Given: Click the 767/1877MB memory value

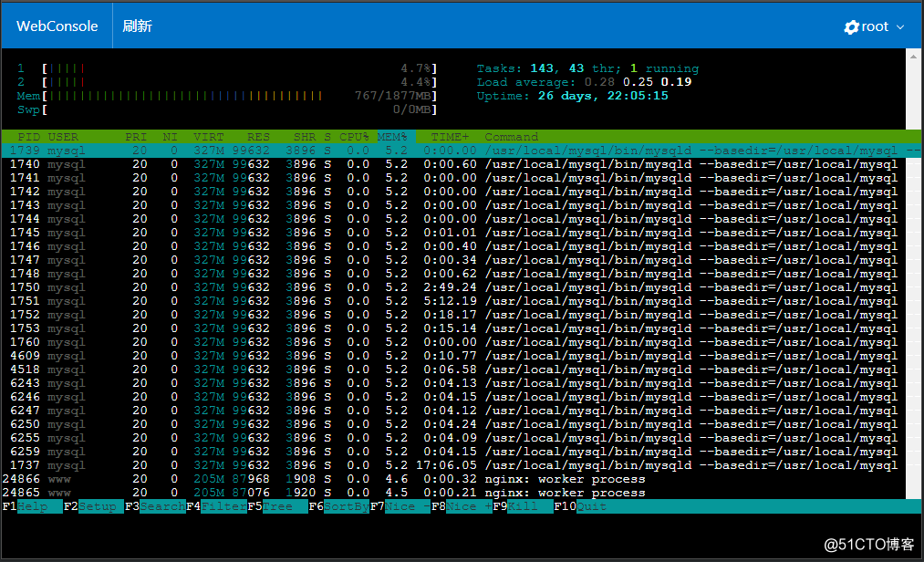Looking at the screenshot, I should [392, 96].
